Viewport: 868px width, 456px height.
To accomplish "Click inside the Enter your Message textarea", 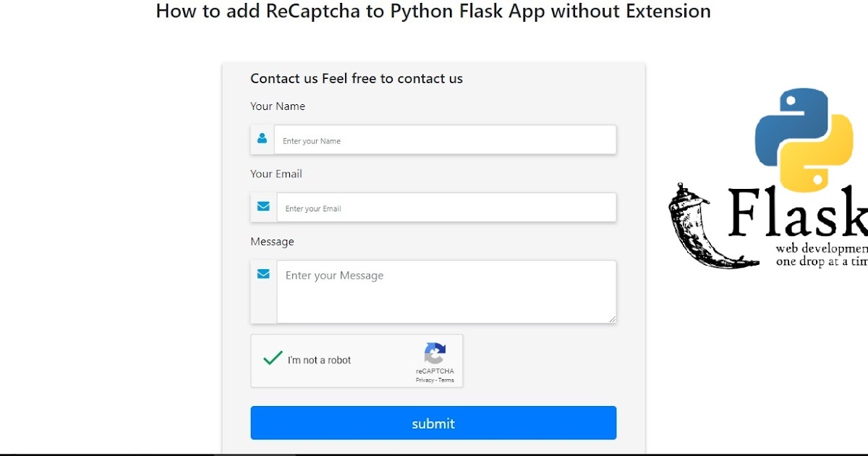I will pos(445,290).
